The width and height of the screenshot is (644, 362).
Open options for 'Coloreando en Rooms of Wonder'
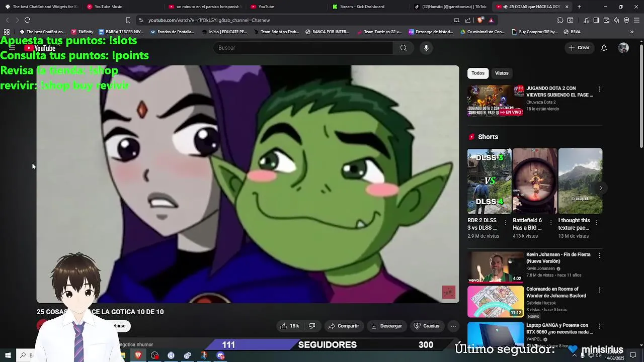599,290
